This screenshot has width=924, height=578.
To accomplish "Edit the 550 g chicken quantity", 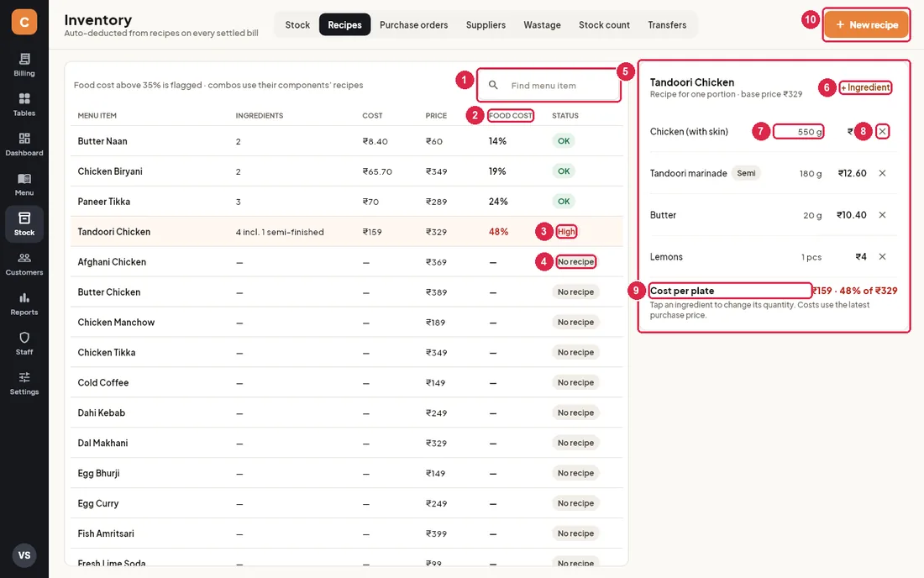I will pyautogui.click(x=799, y=131).
